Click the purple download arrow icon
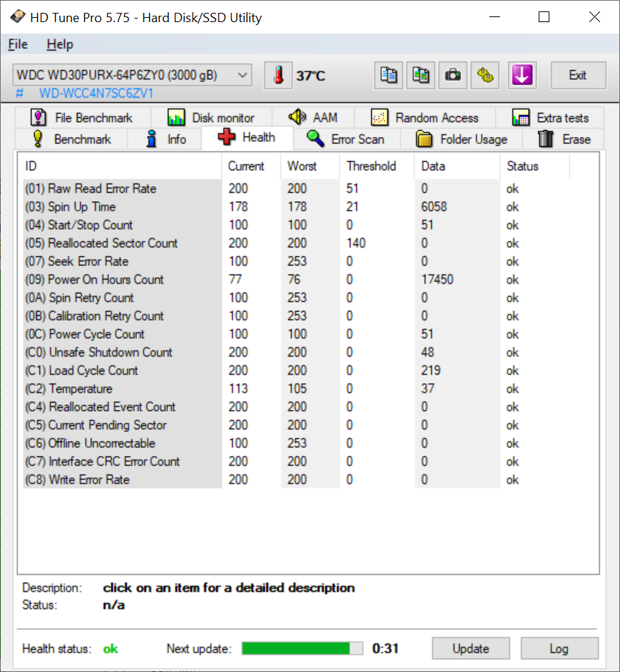620x672 pixels. coord(522,76)
